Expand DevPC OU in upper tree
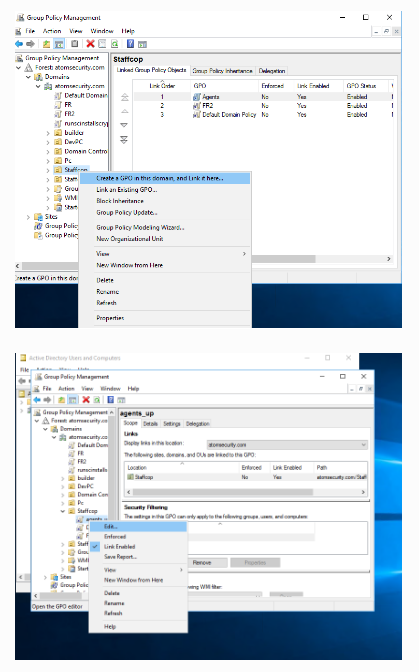Viewport: 419px width, 672px height. point(48,142)
